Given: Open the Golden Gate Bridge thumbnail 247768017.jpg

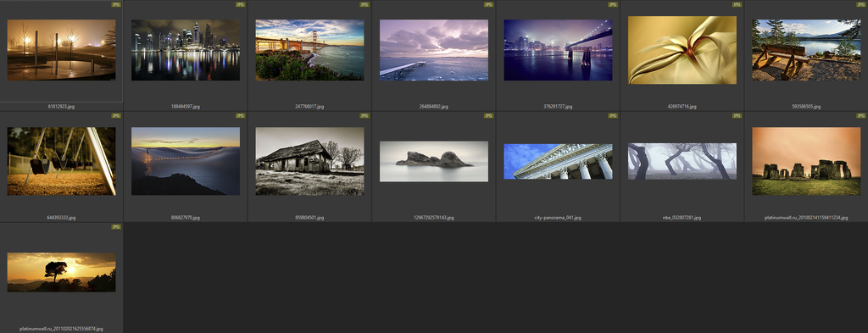Looking at the screenshot, I should [309, 50].
